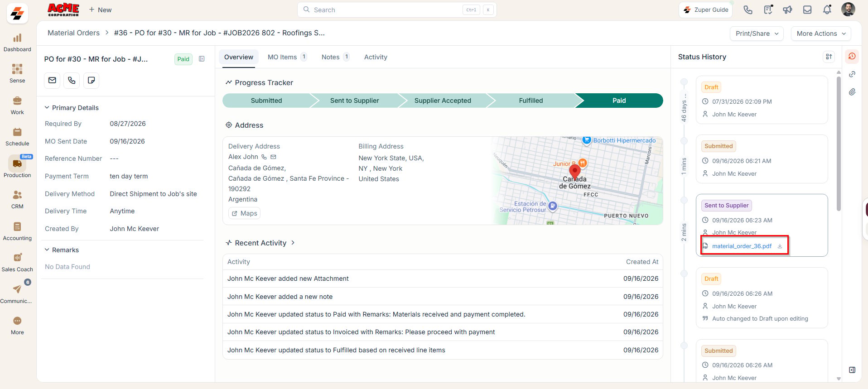Viewport: 868px width, 389px height.
Task: Open the Accounting sidebar icon
Action: (x=17, y=231)
